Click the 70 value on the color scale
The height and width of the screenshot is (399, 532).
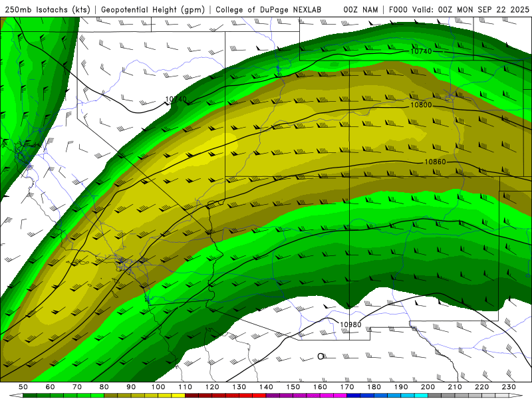[x=77, y=387]
